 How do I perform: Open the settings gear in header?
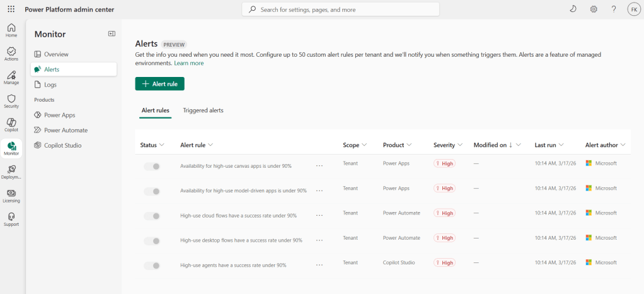click(x=594, y=9)
